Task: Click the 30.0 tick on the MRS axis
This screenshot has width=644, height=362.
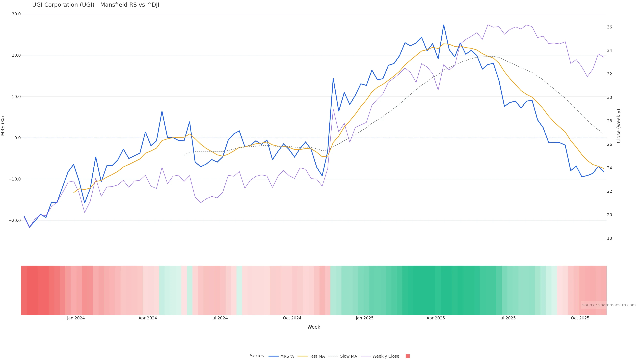Action: pos(16,14)
